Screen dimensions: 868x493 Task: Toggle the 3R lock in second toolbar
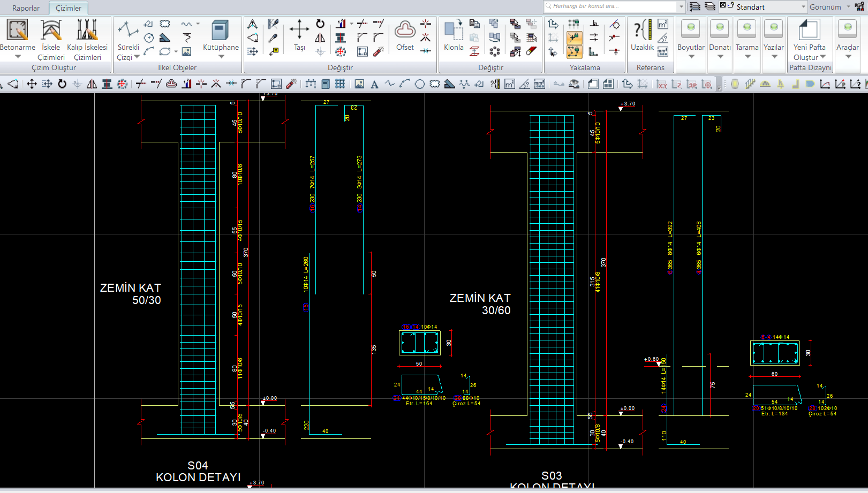point(692,84)
